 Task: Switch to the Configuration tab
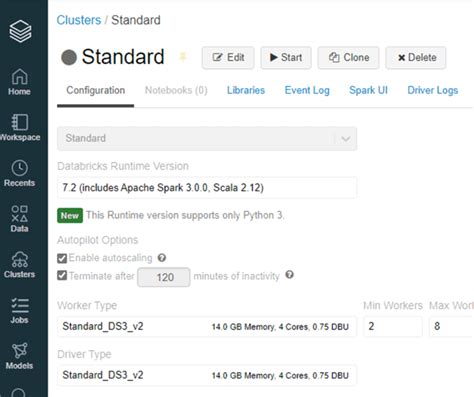[x=96, y=90]
